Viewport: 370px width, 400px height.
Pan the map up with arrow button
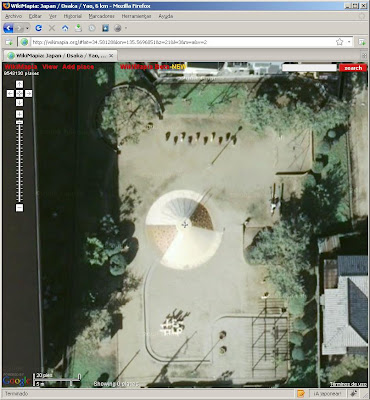pos(19,84)
